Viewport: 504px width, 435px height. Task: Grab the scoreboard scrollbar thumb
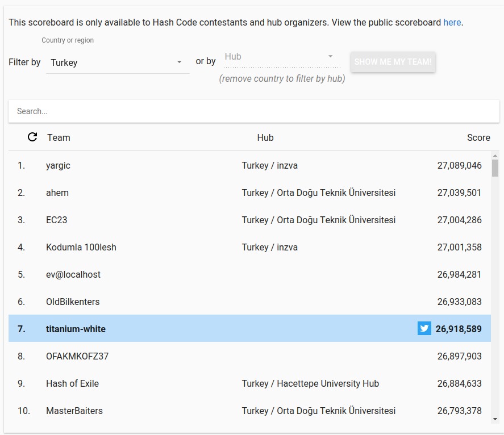pyautogui.click(x=495, y=168)
